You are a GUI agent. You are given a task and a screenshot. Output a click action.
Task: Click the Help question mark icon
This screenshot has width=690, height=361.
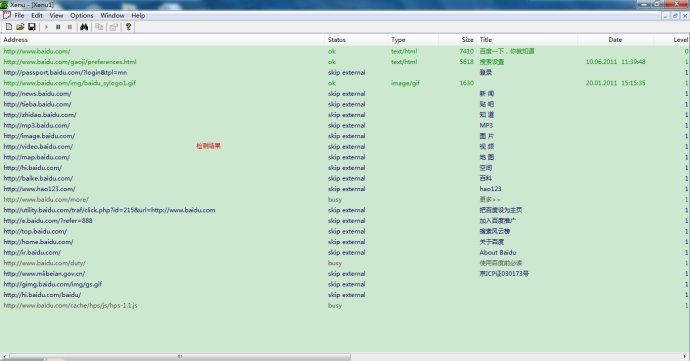point(128,27)
